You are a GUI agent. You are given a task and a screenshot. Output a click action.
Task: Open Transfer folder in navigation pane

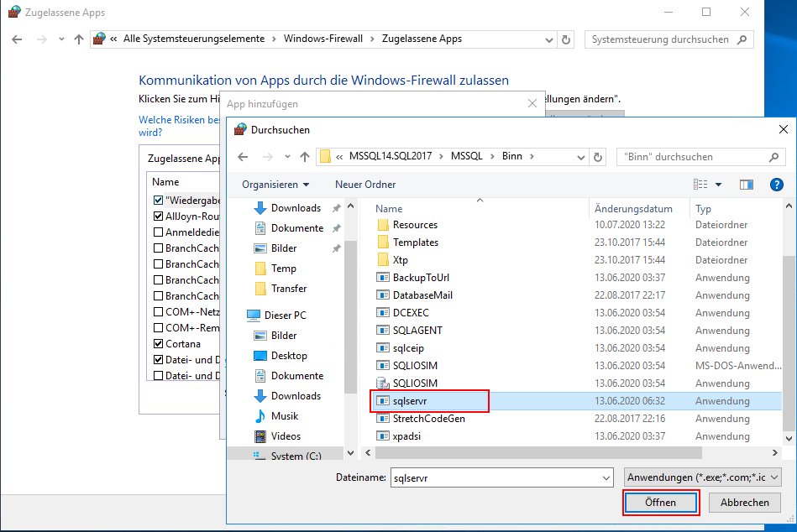coord(289,289)
